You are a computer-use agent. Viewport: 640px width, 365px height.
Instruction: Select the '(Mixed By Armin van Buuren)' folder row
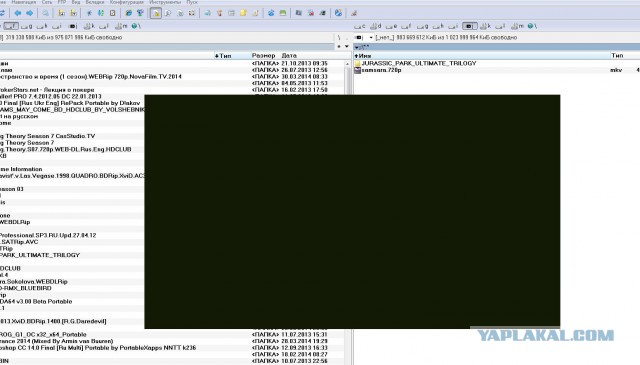click(56, 341)
